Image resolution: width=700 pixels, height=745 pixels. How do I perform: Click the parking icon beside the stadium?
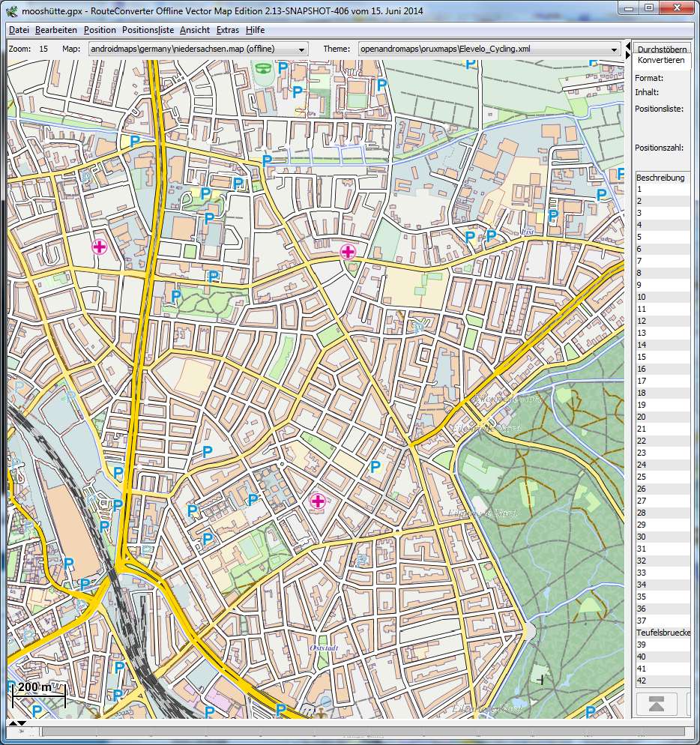point(283,67)
